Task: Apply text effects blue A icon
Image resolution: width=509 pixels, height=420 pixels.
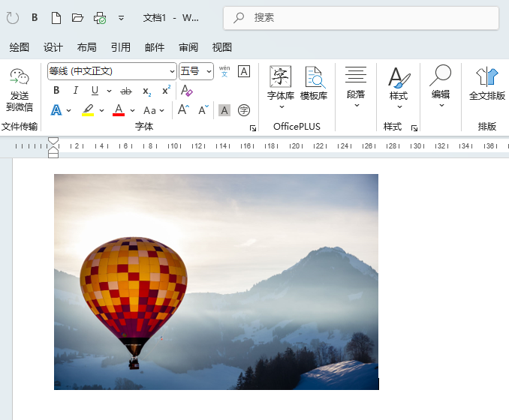Action: coord(56,110)
